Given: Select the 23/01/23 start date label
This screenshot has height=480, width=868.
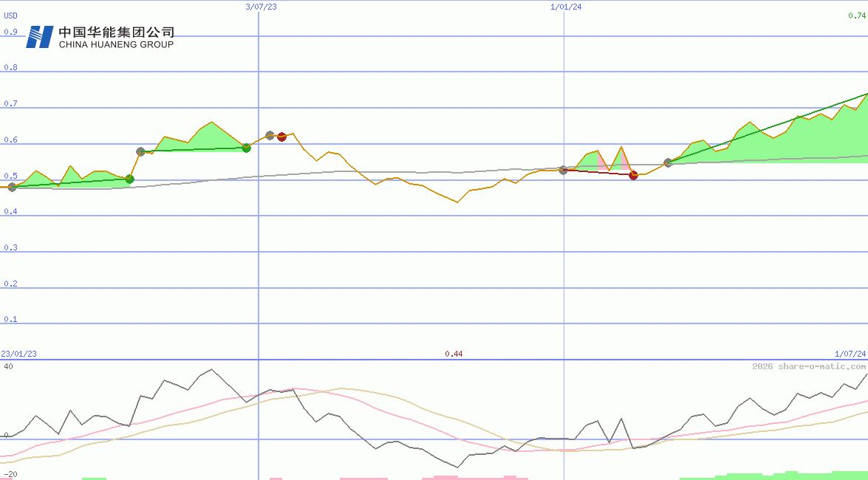Looking at the screenshot, I should coord(18,354).
